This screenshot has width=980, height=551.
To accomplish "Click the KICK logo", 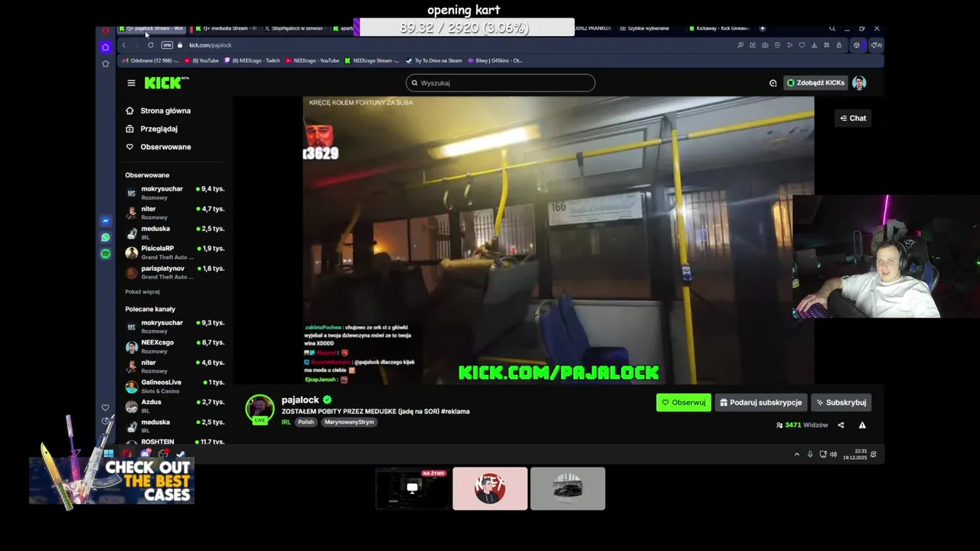I will 166,83.
